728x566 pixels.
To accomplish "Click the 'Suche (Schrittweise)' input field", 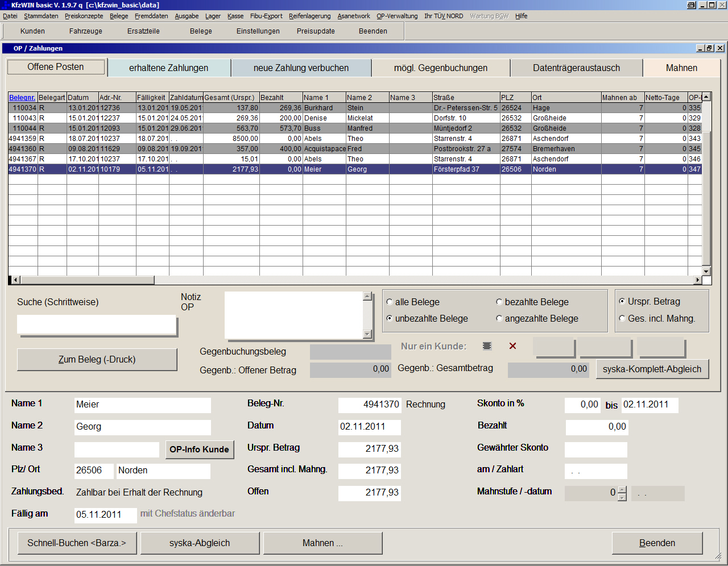I will tap(97, 324).
